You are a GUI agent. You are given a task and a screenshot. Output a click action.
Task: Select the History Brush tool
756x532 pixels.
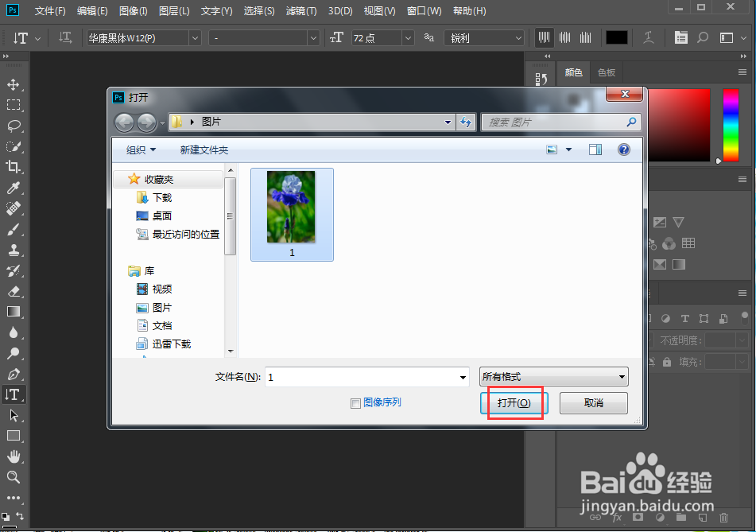click(13, 270)
